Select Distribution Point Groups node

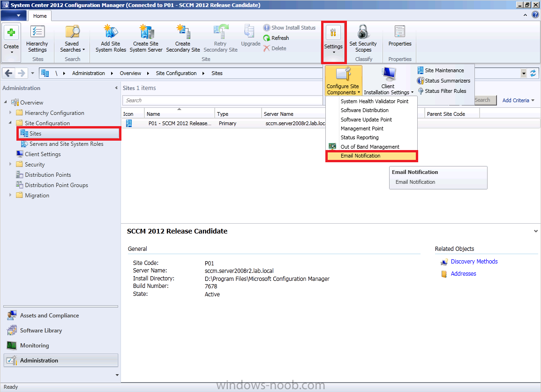tap(56, 185)
